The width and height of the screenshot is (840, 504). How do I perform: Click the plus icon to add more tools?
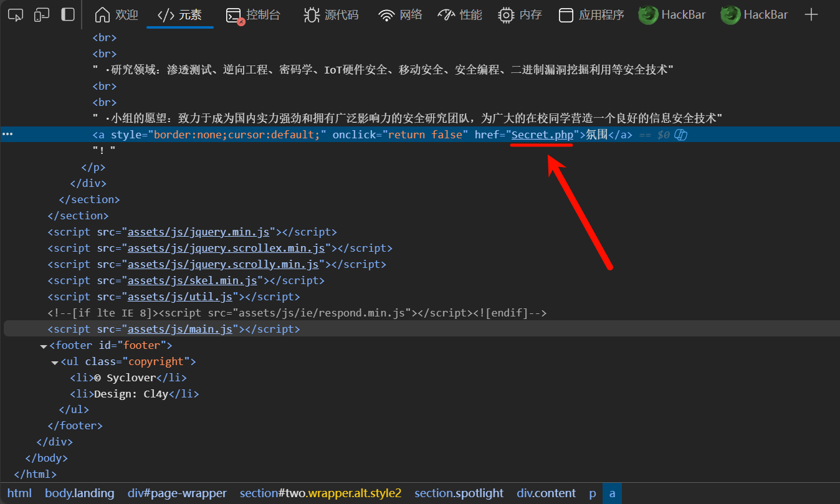[x=811, y=15]
